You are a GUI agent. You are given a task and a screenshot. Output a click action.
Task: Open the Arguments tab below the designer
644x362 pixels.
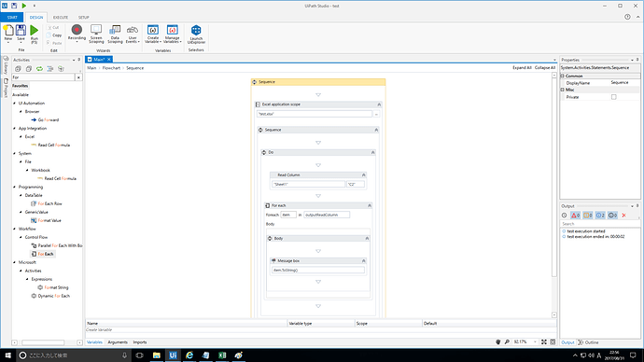pyautogui.click(x=118, y=341)
